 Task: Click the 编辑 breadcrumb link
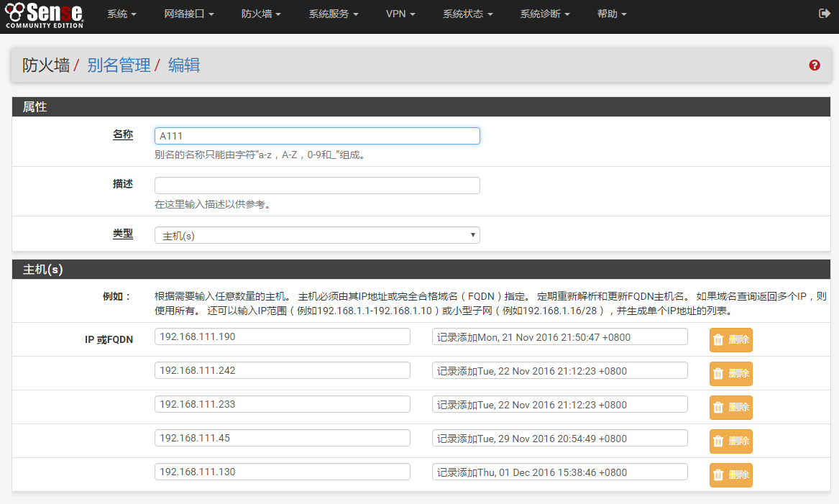point(184,65)
